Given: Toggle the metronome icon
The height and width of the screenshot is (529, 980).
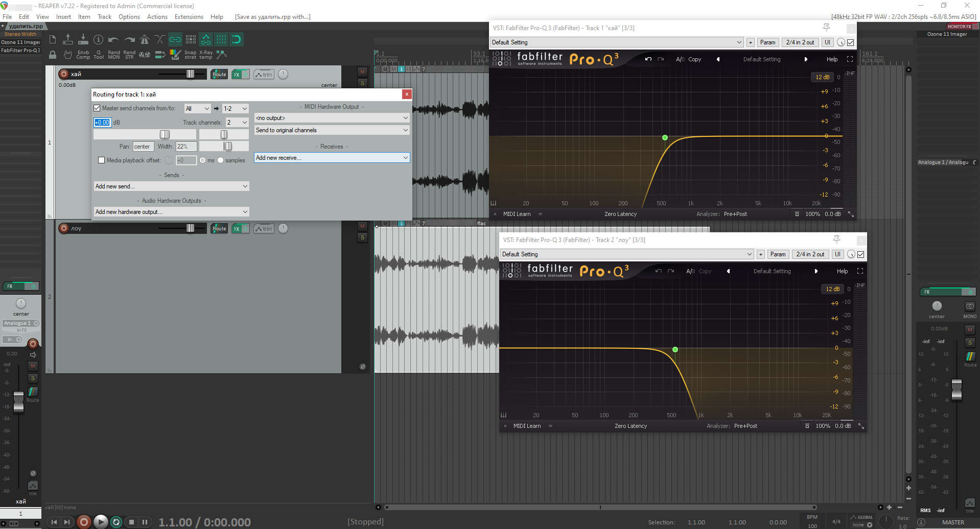Looking at the screenshot, I should (x=145, y=39).
